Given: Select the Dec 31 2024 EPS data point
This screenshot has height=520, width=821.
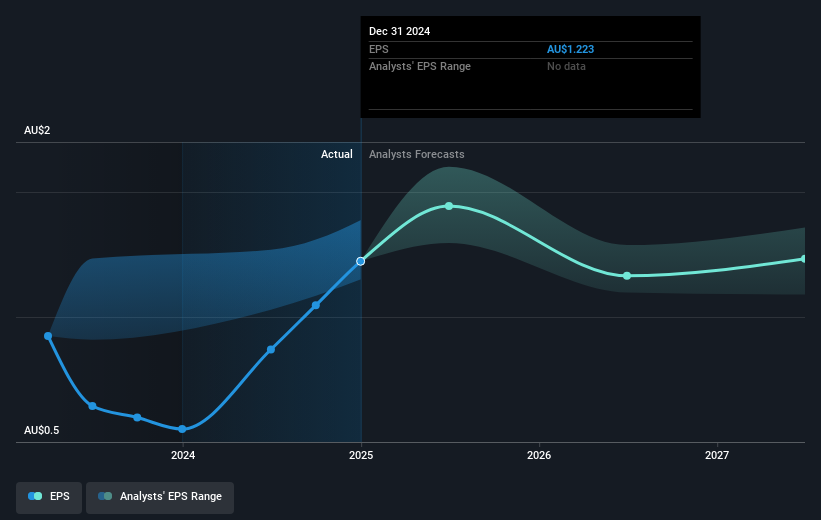Looking at the screenshot, I should (361, 261).
